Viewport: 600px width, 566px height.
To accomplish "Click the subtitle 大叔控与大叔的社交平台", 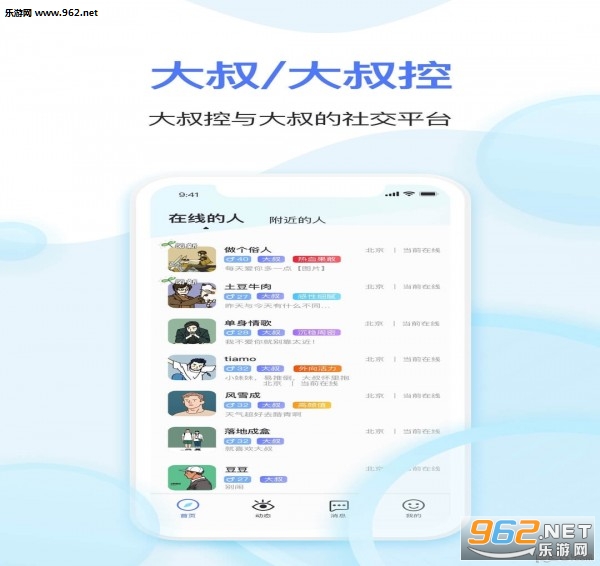I will pos(300,119).
